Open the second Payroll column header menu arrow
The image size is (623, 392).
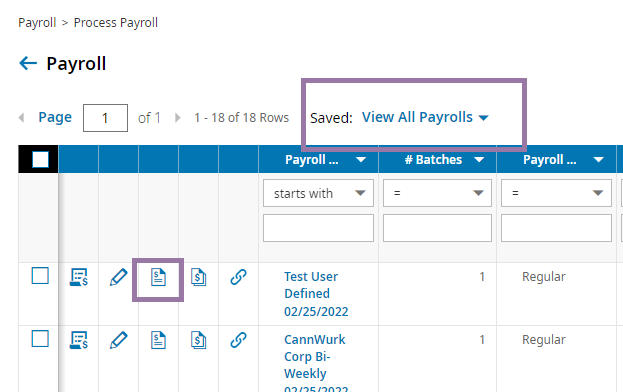(x=598, y=160)
